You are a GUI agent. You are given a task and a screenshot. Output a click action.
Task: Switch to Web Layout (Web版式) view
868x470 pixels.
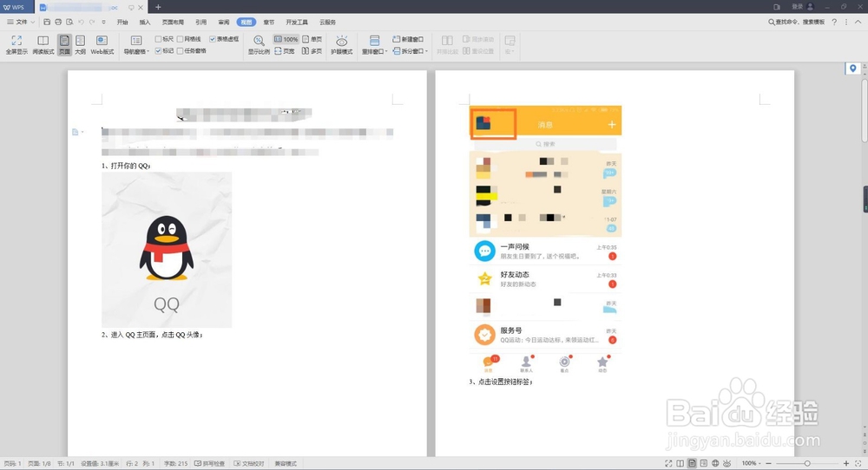tap(102, 44)
